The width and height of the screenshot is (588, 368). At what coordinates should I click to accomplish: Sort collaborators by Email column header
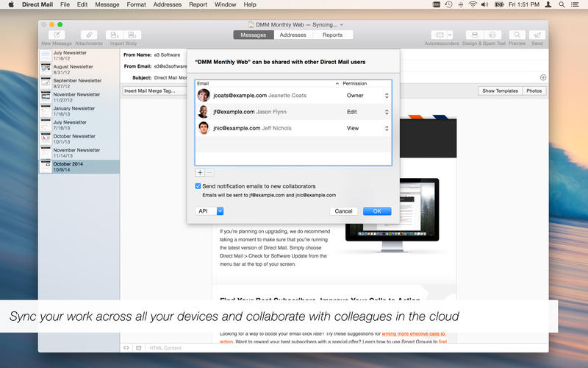(x=268, y=83)
